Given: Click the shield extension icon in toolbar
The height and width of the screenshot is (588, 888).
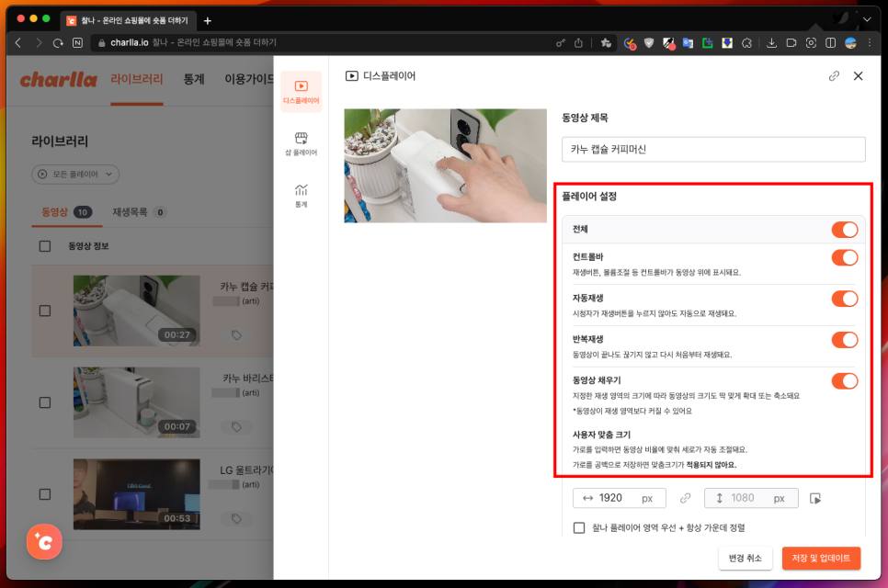Looking at the screenshot, I should pos(649,43).
